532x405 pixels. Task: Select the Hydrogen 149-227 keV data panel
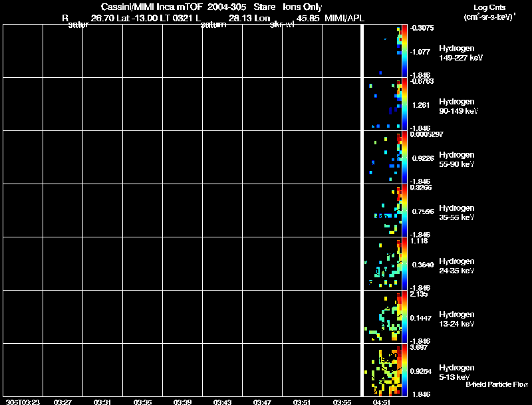[383, 51]
